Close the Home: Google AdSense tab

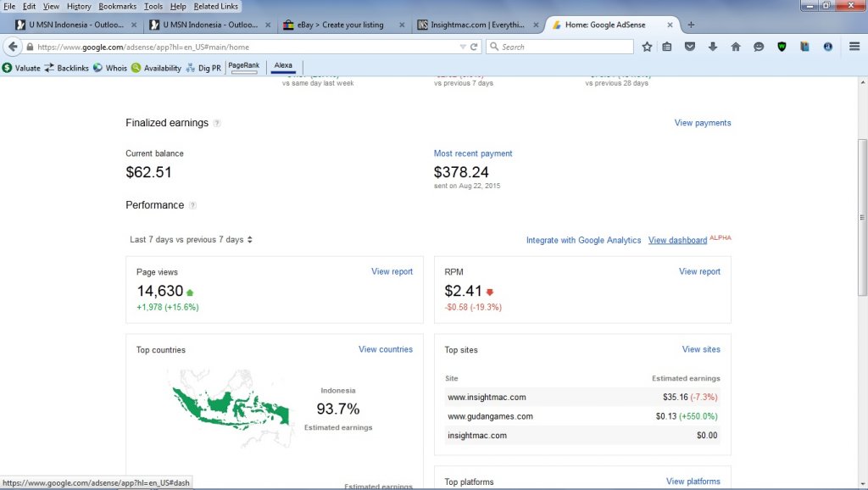click(x=670, y=25)
